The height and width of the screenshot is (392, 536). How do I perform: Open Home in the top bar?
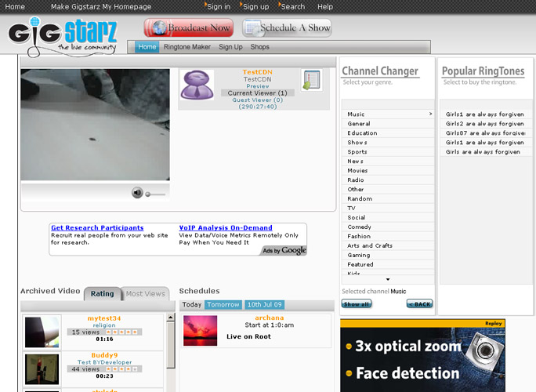[x=15, y=6]
